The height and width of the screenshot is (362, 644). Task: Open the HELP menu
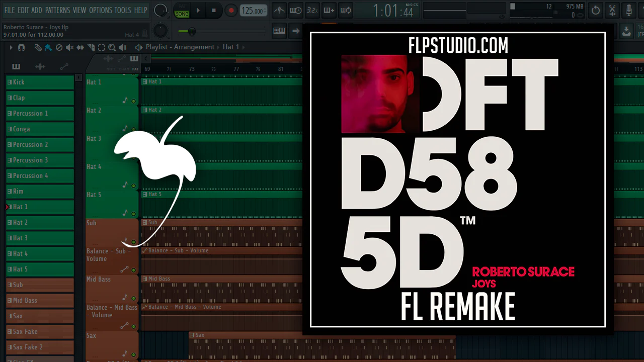tap(140, 10)
